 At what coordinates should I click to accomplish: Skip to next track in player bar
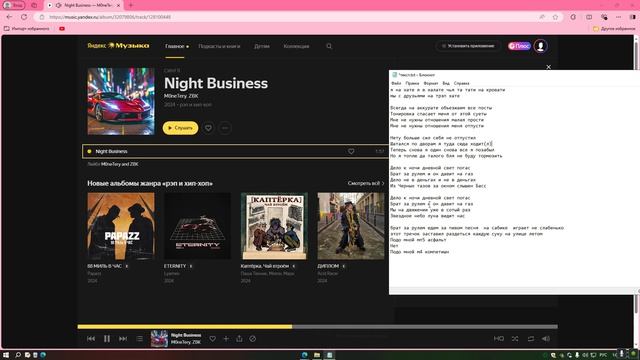point(123,339)
